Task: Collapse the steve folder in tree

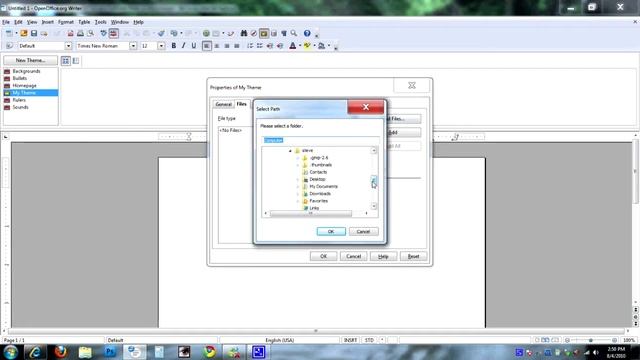Action: click(290, 151)
